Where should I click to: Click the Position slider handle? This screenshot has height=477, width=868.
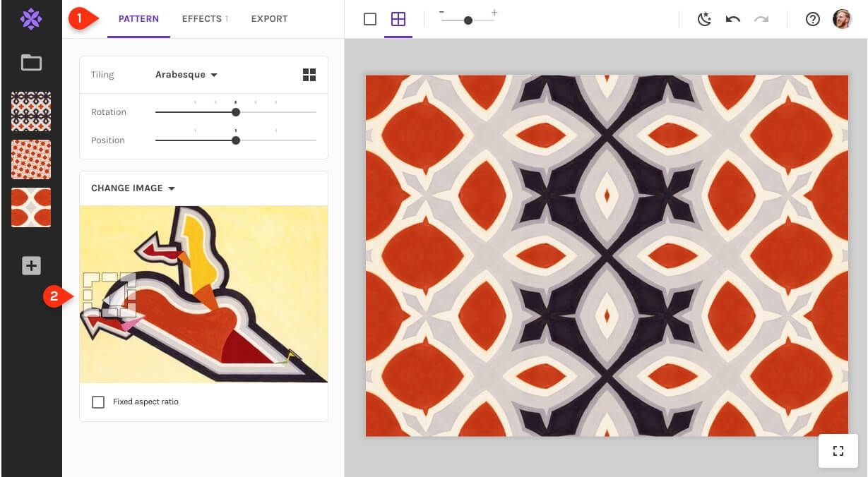(236, 140)
